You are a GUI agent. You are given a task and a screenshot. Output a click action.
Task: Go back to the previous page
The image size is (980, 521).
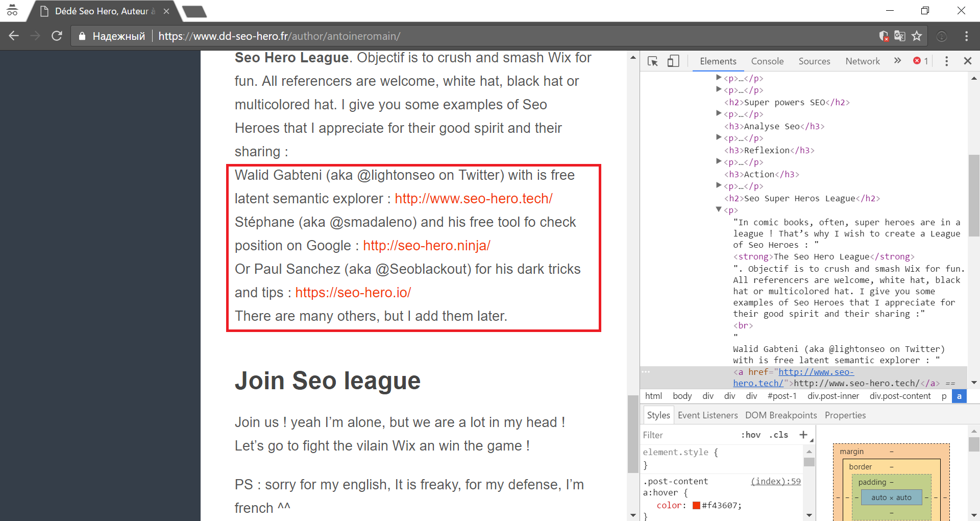(x=14, y=36)
